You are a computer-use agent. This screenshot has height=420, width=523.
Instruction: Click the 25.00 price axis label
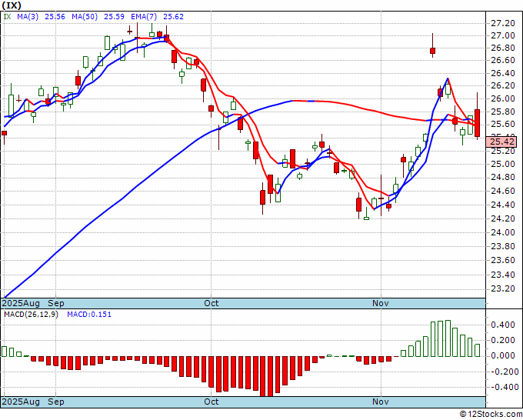(503, 164)
